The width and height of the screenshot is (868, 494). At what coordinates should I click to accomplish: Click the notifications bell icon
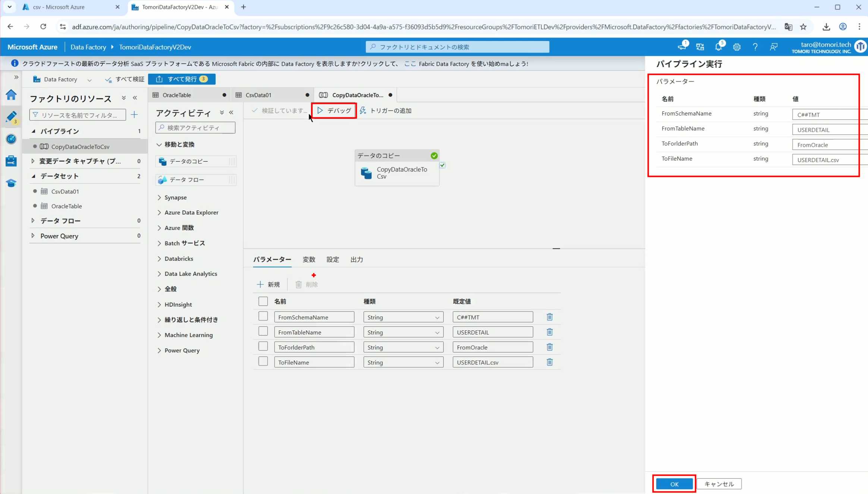tap(718, 47)
